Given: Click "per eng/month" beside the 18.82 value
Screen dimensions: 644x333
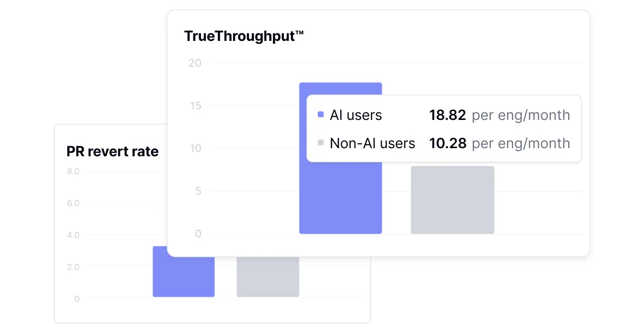Looking at the screenshot, I should (x=521, y=115).
